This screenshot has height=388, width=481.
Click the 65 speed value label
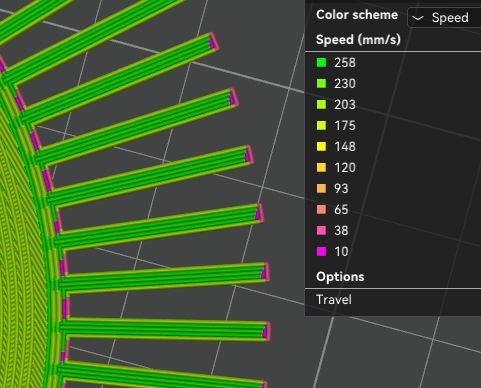point(341,210)
